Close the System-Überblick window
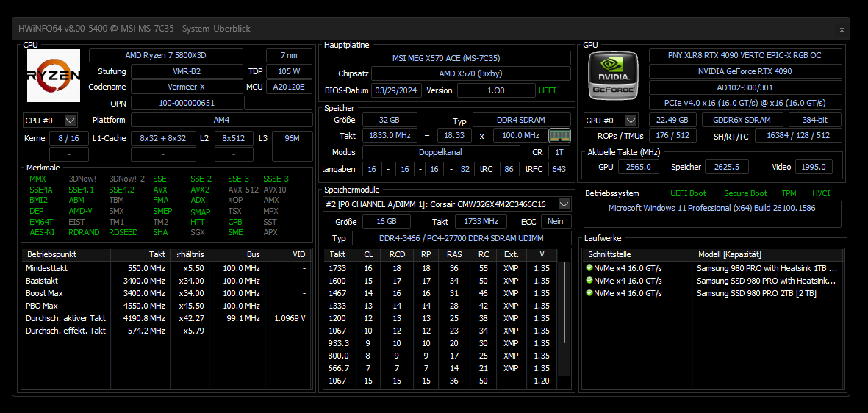 pos(842,29)
